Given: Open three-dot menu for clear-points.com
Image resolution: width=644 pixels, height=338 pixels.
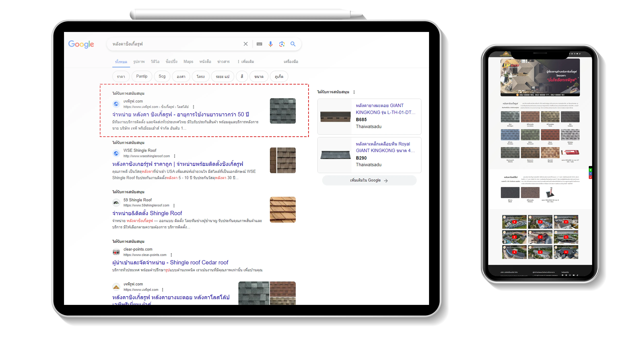Looking at the screenshot, I should tap(171, 255).
